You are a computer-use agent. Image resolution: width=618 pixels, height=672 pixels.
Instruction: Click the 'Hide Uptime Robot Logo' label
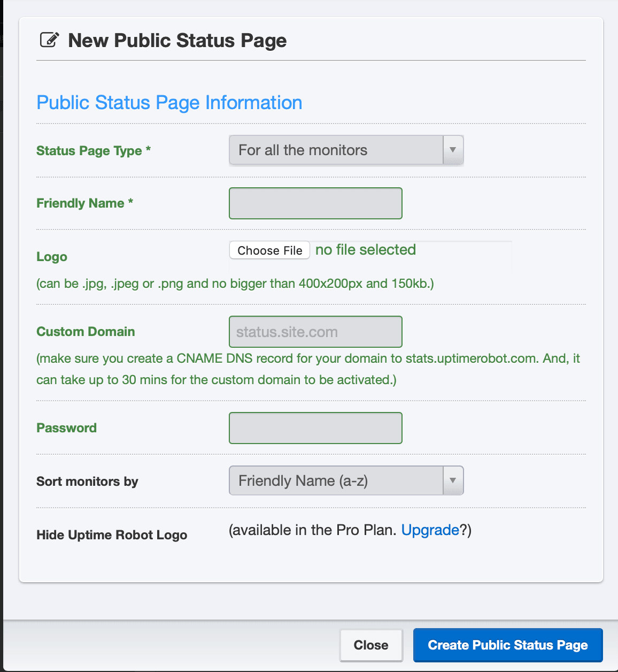pyautogui.click(x=112, y=535)
